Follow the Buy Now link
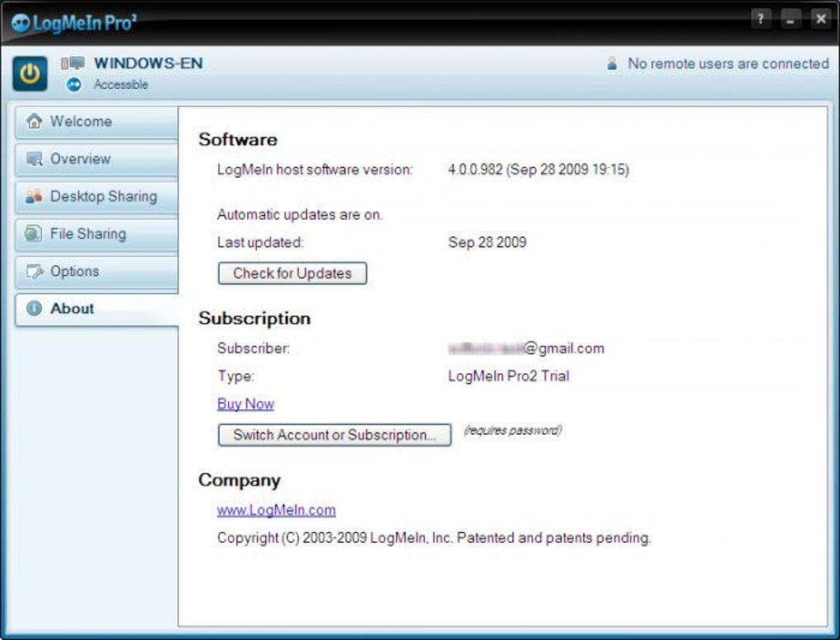The height and width of the screenshot is (640, 840). click(246, 404)
